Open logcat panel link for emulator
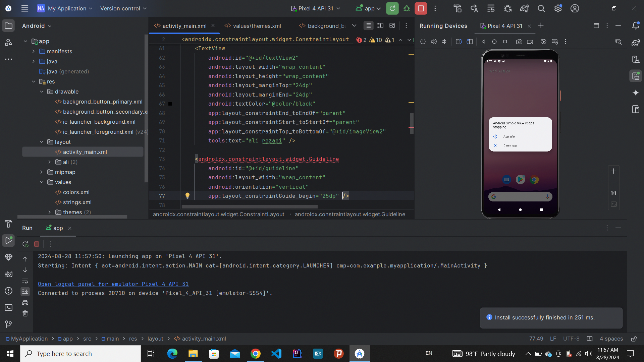The image size is (644, 362). [x=113, y=284]
